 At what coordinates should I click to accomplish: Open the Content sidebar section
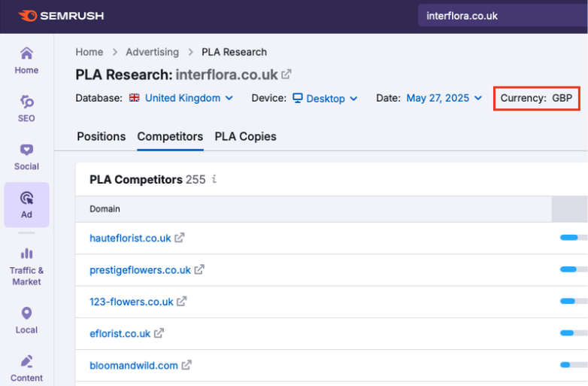tap(26, 367)
